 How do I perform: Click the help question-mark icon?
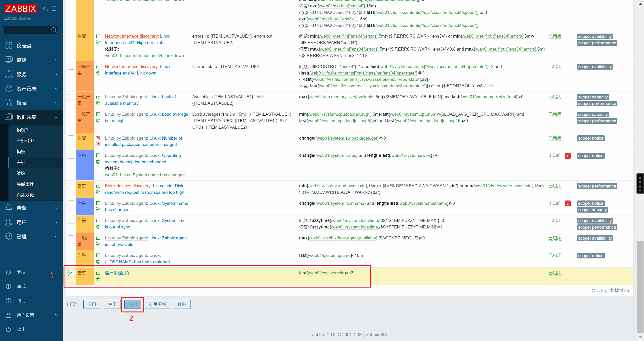pos(8,301)
